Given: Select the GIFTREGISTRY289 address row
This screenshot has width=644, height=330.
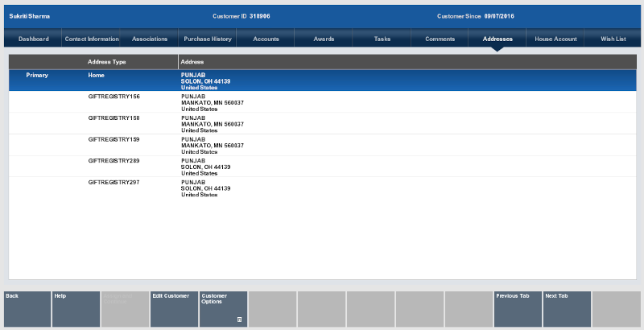Looking at the screenshot, I should pyautogui.click(x=323, y=167).
